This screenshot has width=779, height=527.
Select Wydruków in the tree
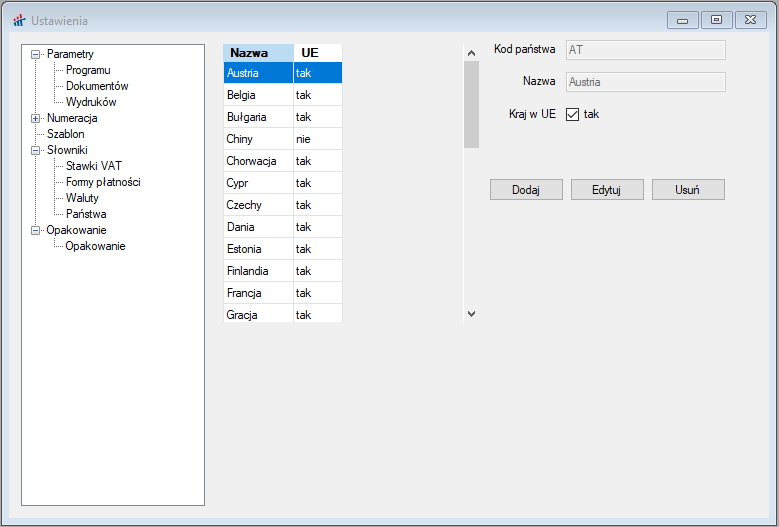(91, 102)
